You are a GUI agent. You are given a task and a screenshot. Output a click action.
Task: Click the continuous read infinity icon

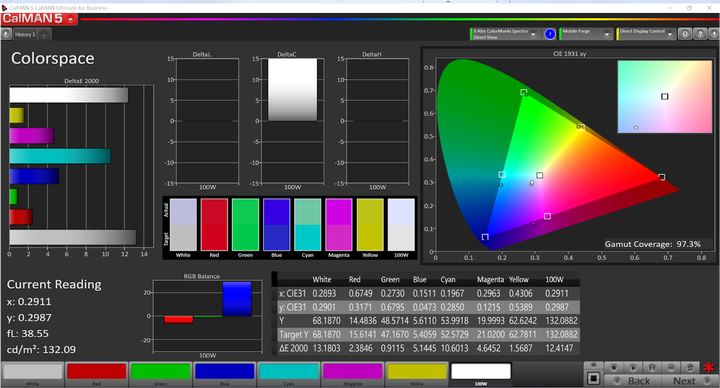671,367
